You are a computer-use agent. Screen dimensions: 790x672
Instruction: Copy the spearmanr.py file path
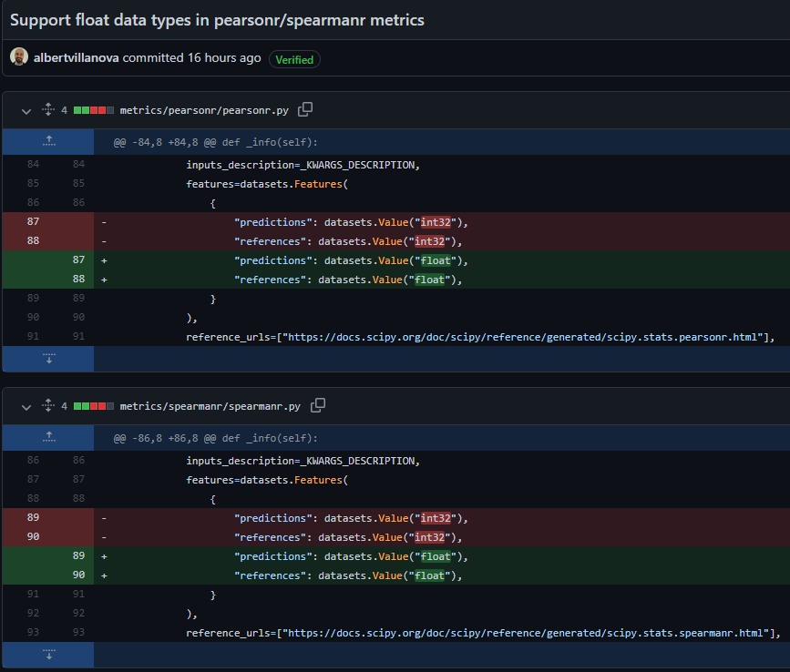click(x=318, y=405)
